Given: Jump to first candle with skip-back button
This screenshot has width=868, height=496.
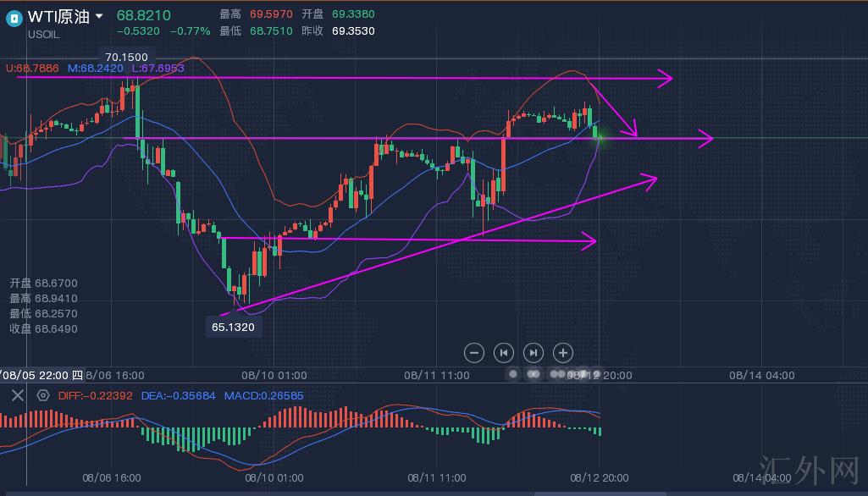Looking at the screenshot, I should pos(504,353).
